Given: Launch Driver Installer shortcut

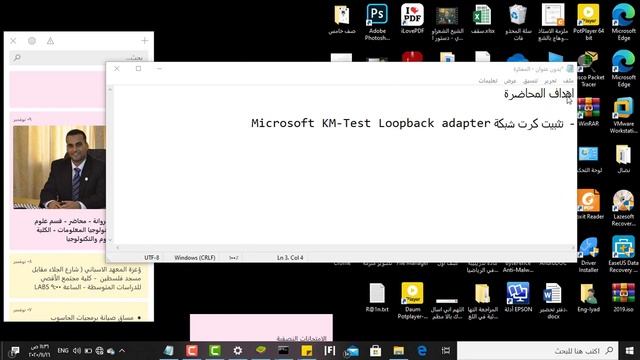Looking at the screenshot, I should (x=588, y=255).
